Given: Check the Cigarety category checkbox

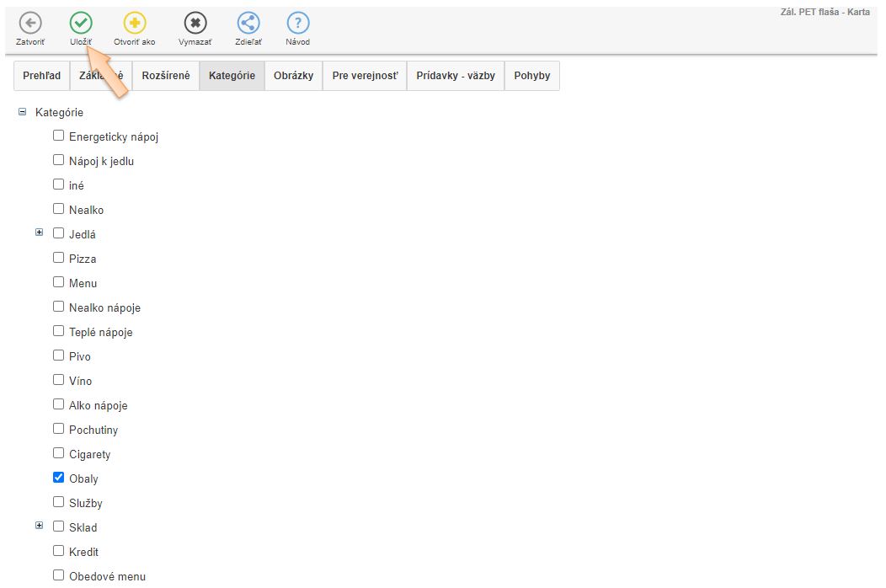Looking at the screenshot, I should click(x=59, y=453).
